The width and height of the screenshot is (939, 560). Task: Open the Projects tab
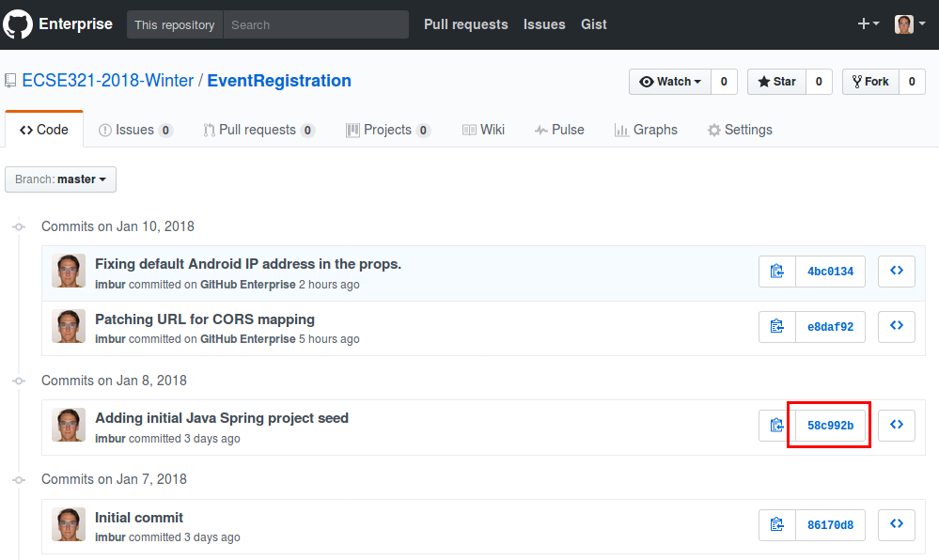click(388, 130)
